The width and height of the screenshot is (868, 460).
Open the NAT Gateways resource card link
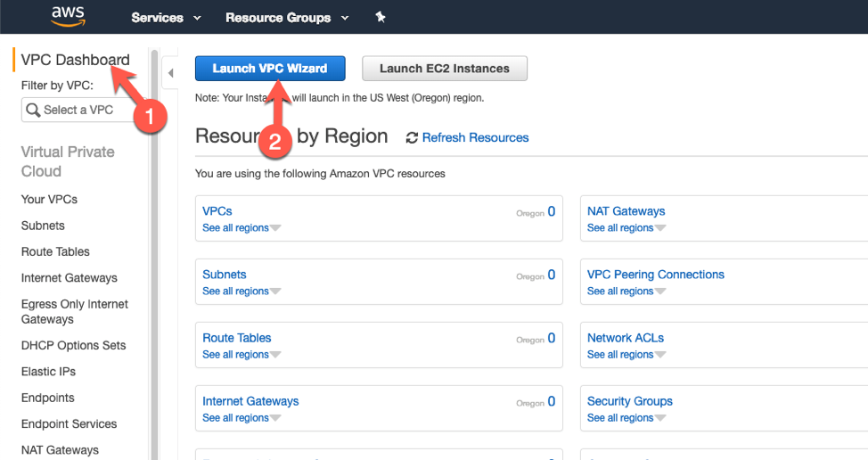coord(626,211)
